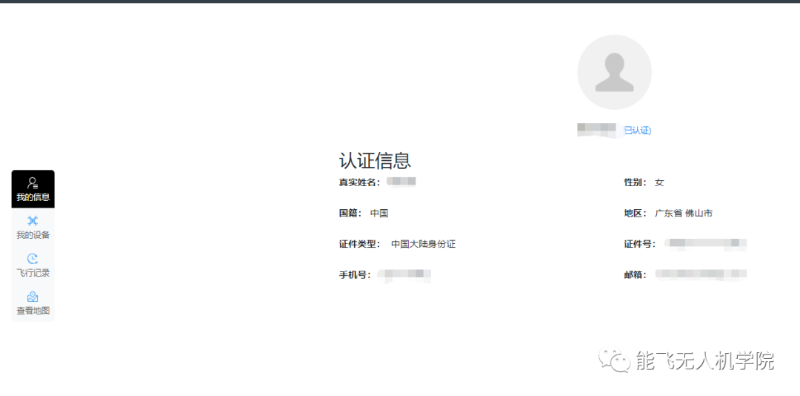The width and height of the screenshot is (800, 396).
Task: Select the nationality value 中国
Action: [379, 213]
